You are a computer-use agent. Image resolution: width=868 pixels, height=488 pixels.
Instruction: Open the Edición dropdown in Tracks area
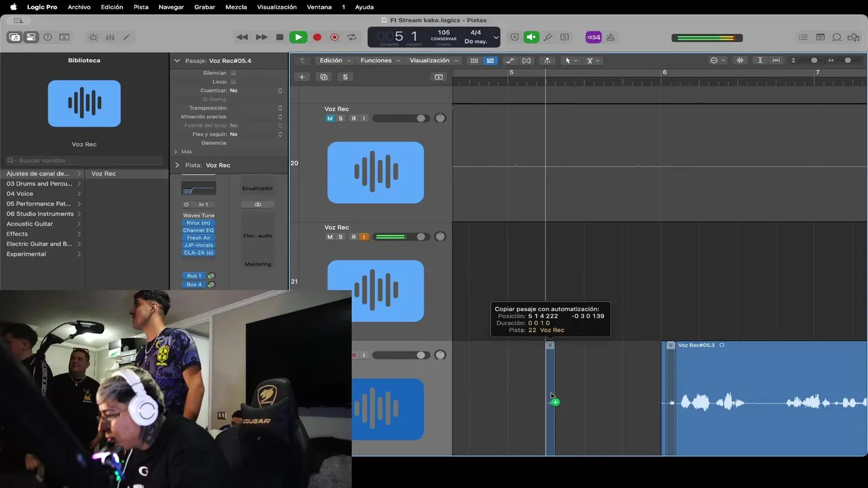pyautogui.click(x=334, y=60)
